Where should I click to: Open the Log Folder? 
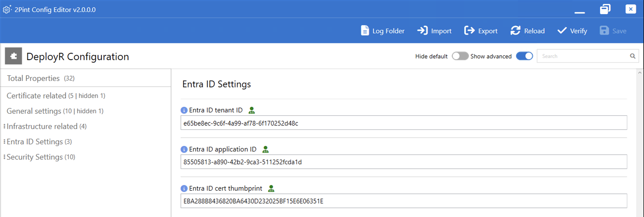(383, 31)
